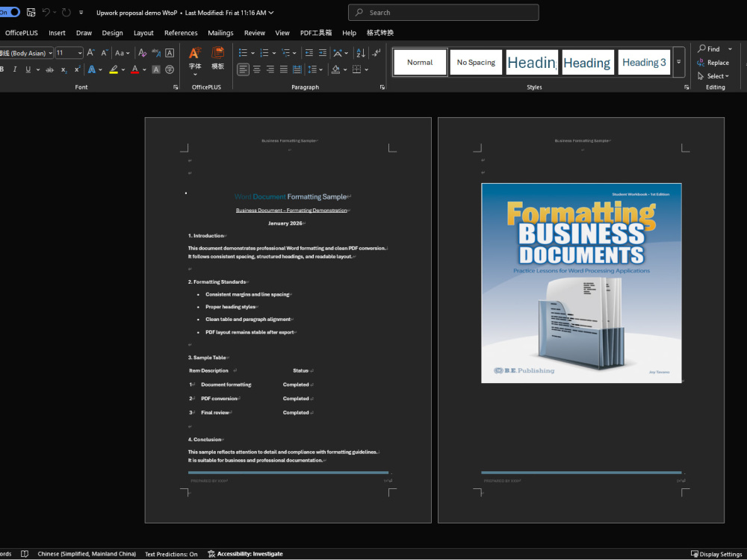Image resolution: width=747 pixels, height=560 pixels.
Task: Apply paragraph shading fill bucket
Action: click(x=336, y=69)
